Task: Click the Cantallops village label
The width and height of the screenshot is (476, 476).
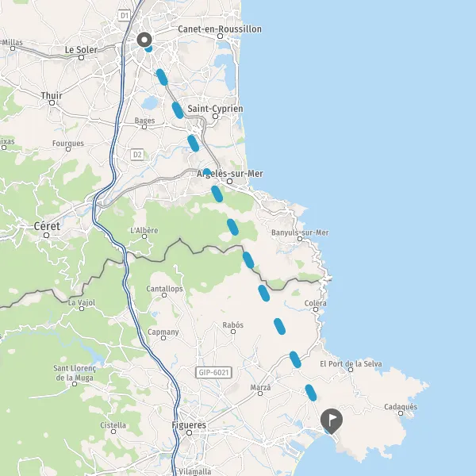Action: pyautogui.click(x=164, y=289)
